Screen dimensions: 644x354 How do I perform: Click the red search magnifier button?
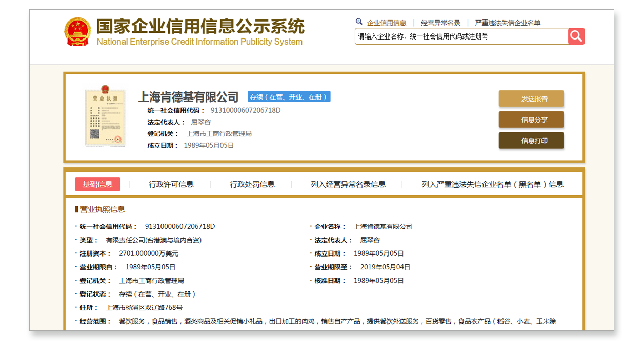point(576,36)
